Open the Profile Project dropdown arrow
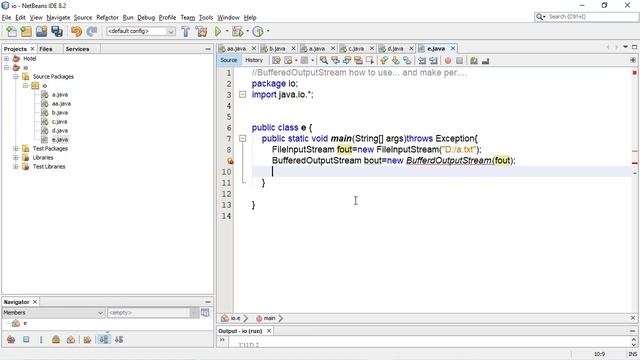Image resolution: width=640 pixels, height=360 pixels. coord(268,31)
